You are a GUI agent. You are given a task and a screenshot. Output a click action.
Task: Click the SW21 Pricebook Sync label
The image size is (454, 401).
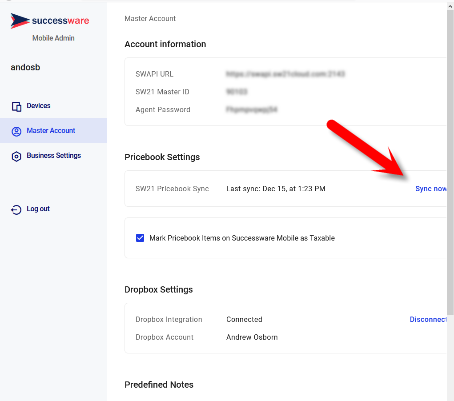(172, 189)
